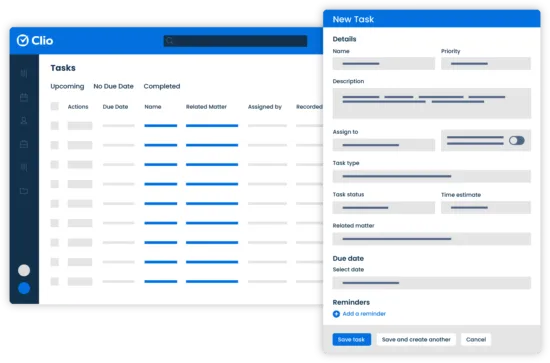
Task: Click the Add a reminder link
Action: click(364, 314)
